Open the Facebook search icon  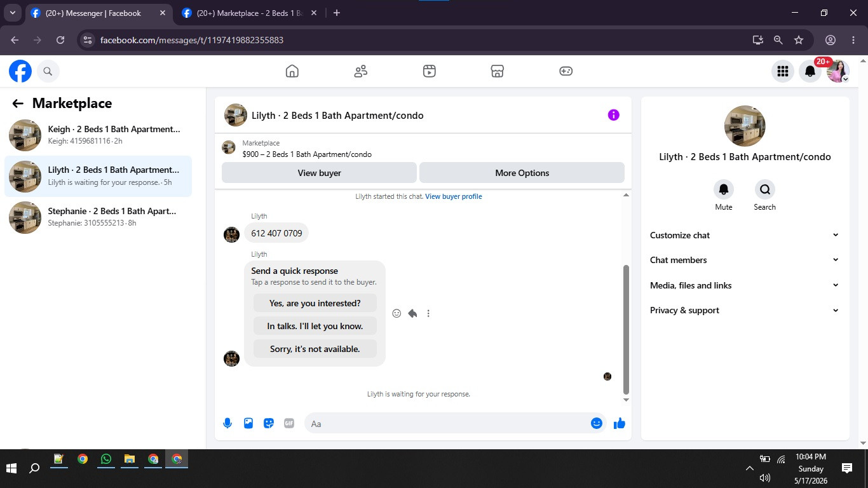click(x=48, y=71)
